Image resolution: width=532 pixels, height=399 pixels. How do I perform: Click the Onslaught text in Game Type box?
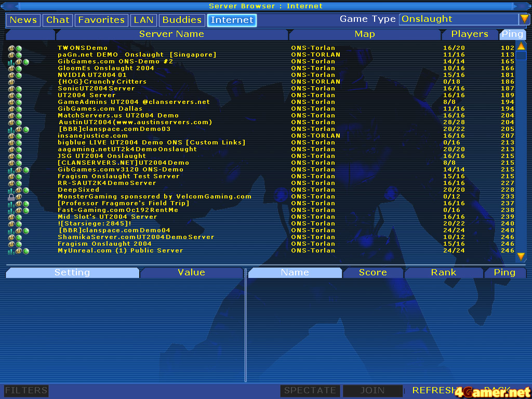[x=427, y=19]
